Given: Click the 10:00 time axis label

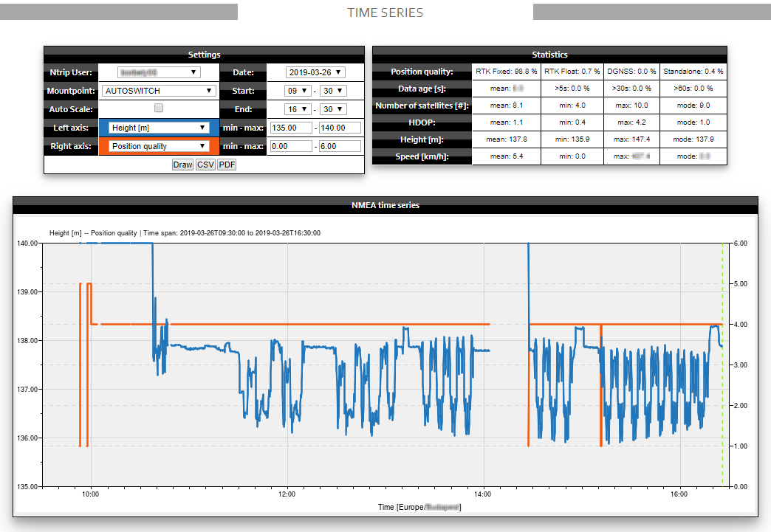Looking at the screenshot, I should click(x=91, y=494).
